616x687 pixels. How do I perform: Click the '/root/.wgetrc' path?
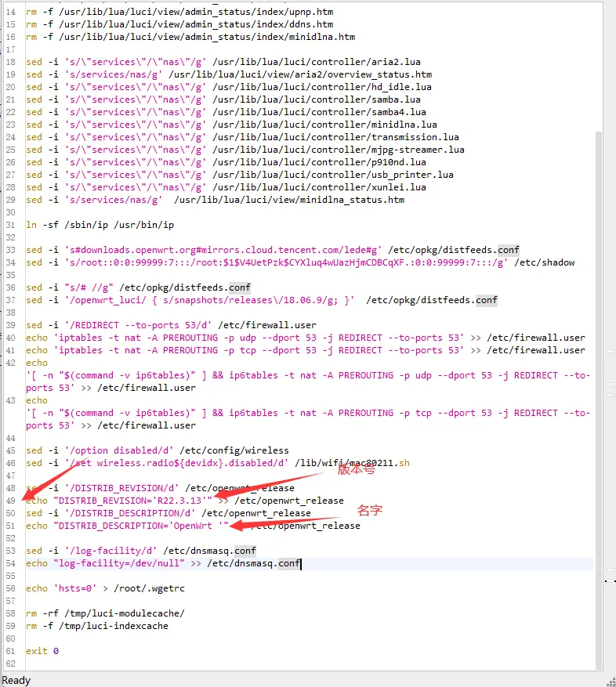click(149, 588)
